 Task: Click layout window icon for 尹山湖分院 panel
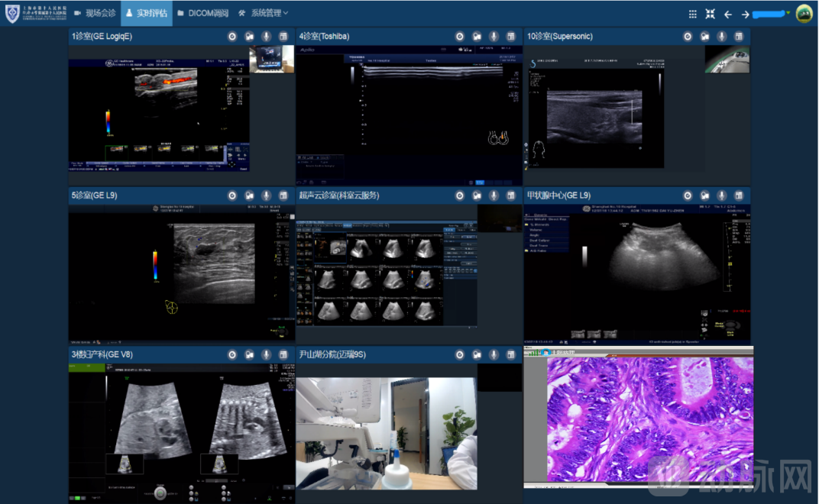[511, 355]
